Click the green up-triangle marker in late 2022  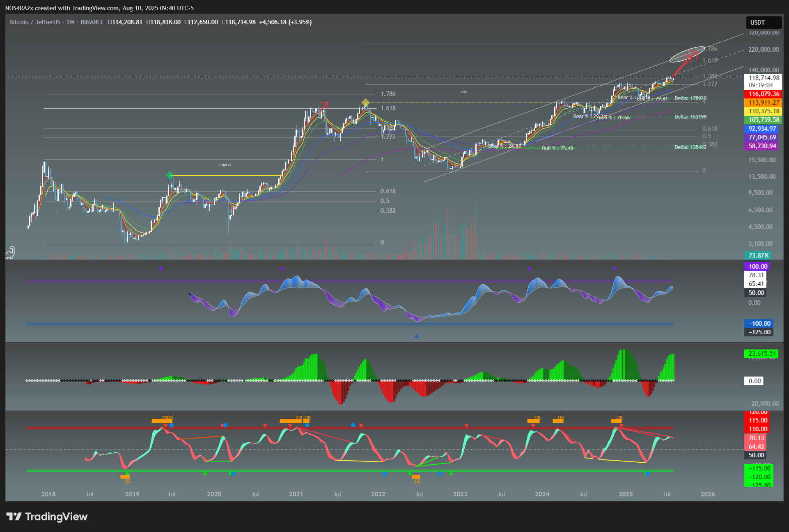[451, 473]
